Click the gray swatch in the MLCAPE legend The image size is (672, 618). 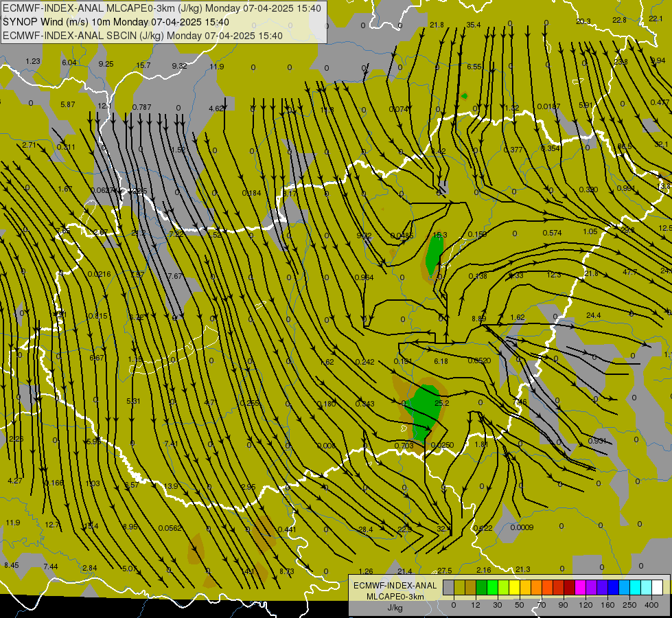pos(448,587)
